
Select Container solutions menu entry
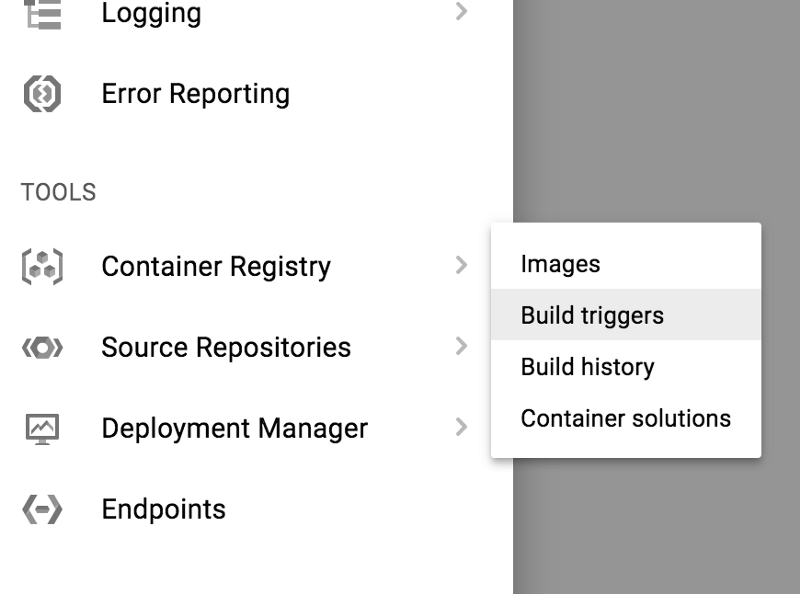pos(626,418)
